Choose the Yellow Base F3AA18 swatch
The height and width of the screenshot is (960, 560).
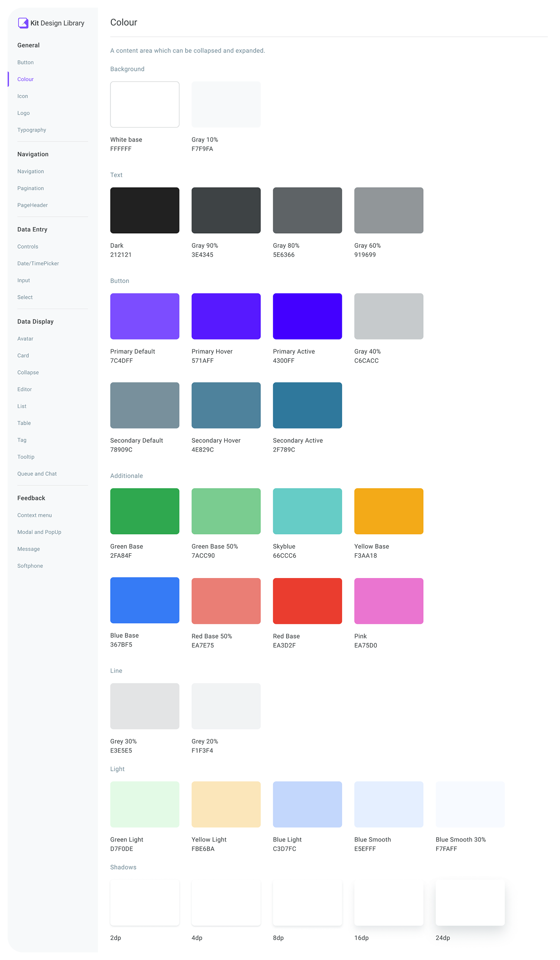(x=389, y=511)
